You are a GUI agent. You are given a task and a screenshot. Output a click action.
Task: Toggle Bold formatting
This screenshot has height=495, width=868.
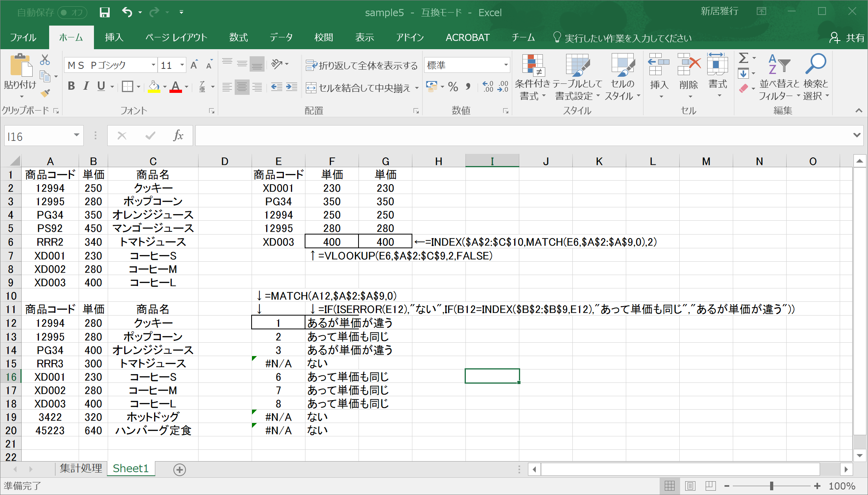pyautogui.click(x=71, y=86)
